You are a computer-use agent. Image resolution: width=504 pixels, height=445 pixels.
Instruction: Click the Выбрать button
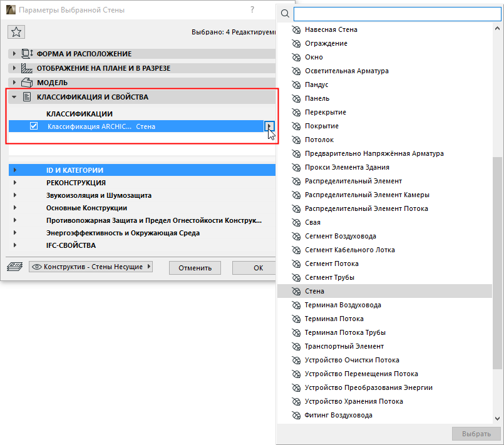tap(476, 434)
